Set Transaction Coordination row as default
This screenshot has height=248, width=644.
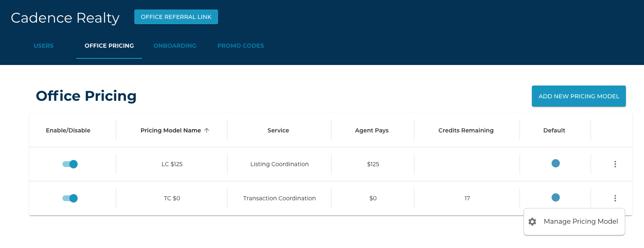[x=555, y=198]
